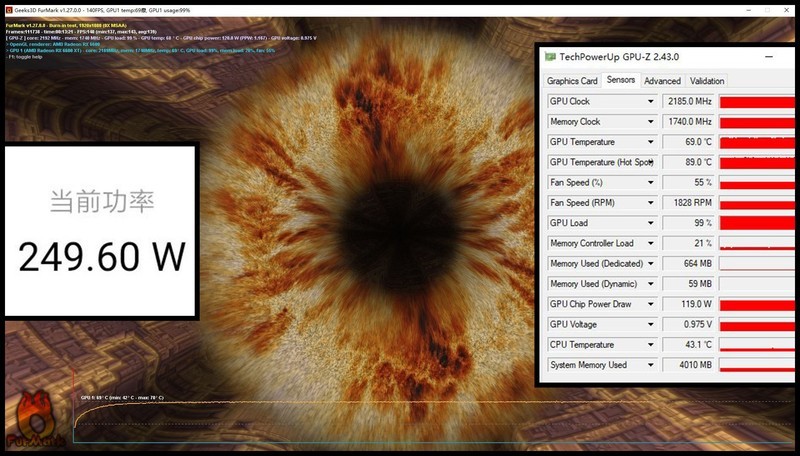Open the Validation tab in GPU-Z
Viewport: 800px width, 456px height.
coord(707,81)
